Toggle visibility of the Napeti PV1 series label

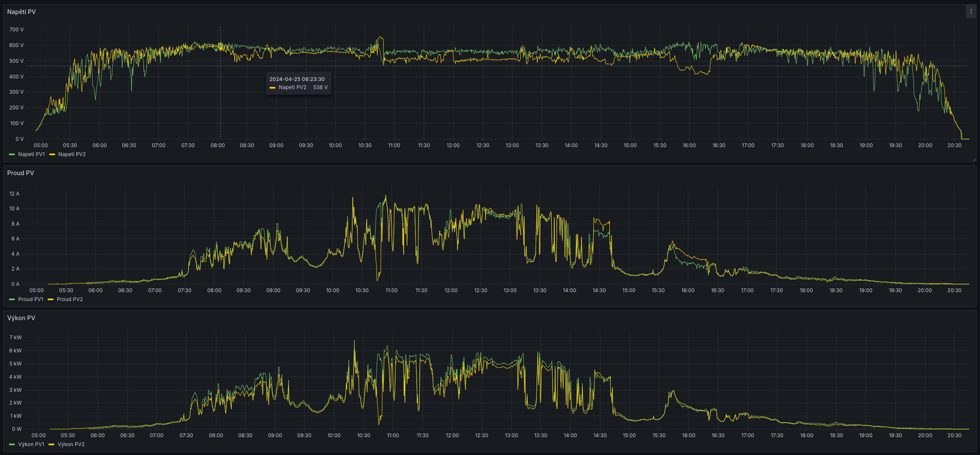31,154
